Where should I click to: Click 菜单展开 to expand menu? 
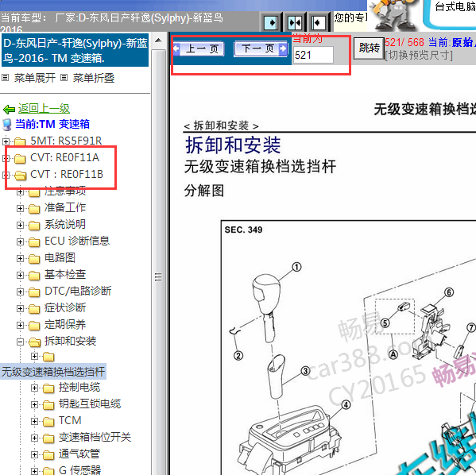(x=35, y=78)
